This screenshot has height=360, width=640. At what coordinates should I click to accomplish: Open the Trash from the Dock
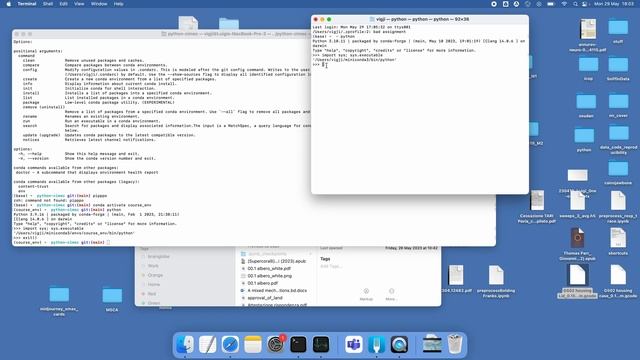point(454,344)
